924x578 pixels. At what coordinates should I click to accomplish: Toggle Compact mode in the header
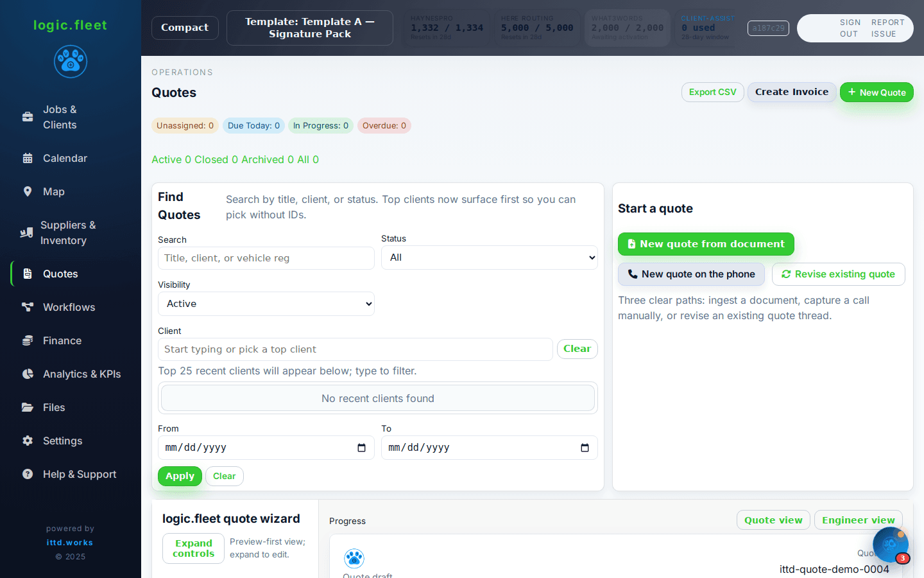pos(185,28)
